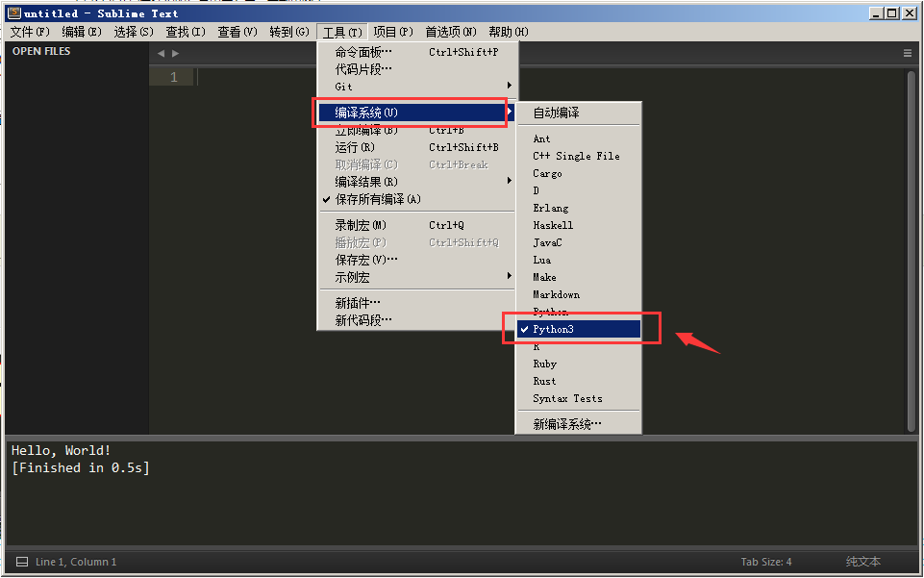Select C++ Single File build system
Screen dimensions: 924x578
[579, 156]
